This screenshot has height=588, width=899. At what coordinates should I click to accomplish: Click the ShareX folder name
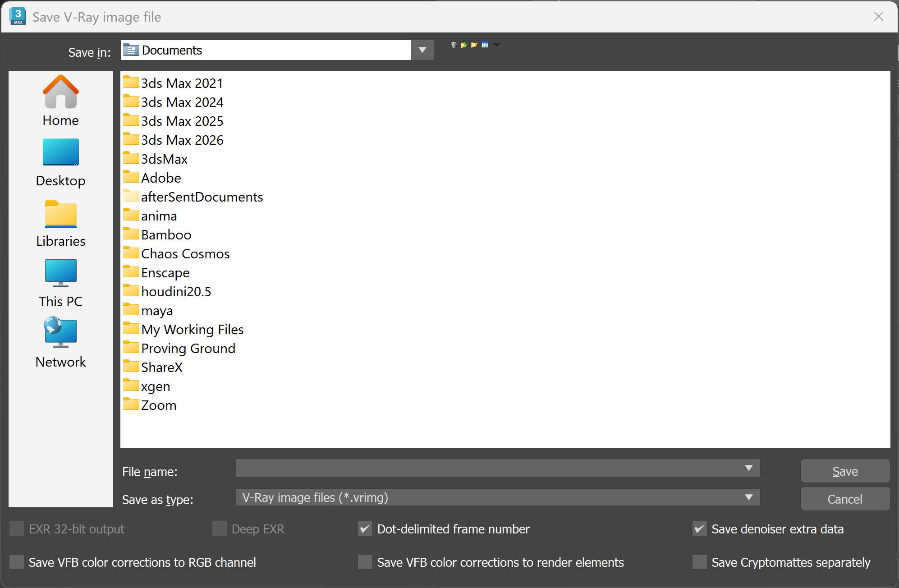pyautogui.click(x=162, y=367)
